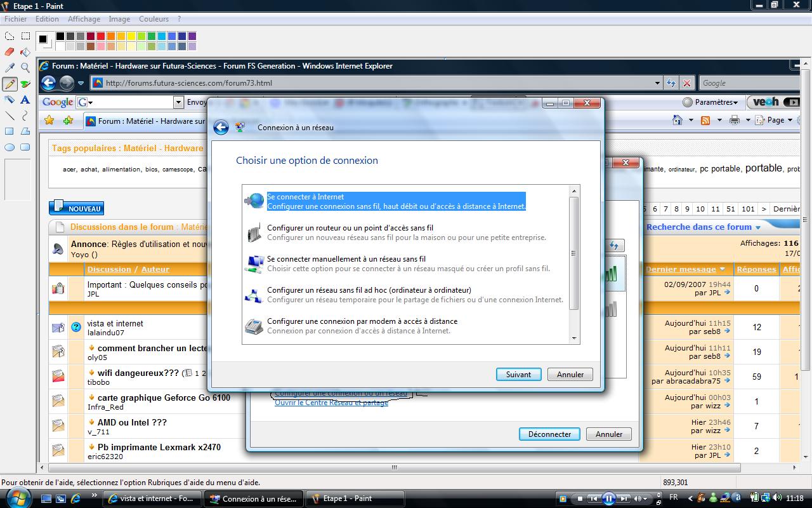This screenshot has width=812, height=508.
Task: Click the red Stop icon in Internet Explorer
Action: tap(687, 83)
